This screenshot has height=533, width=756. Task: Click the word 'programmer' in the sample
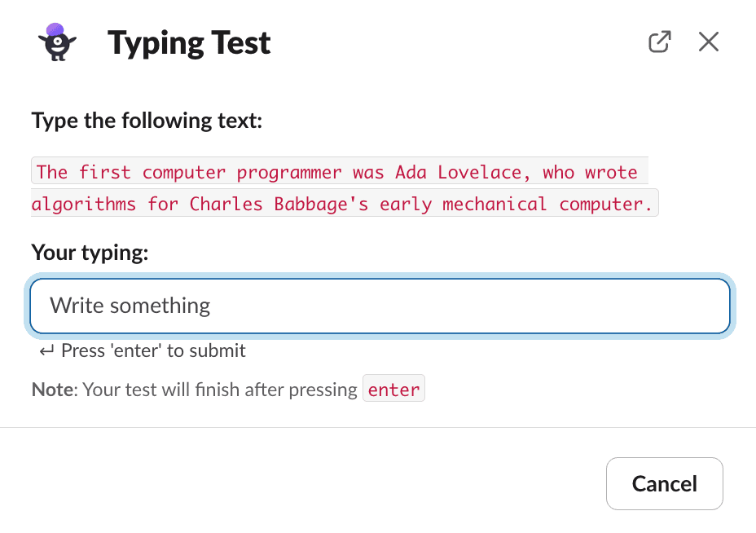(289, 173)
